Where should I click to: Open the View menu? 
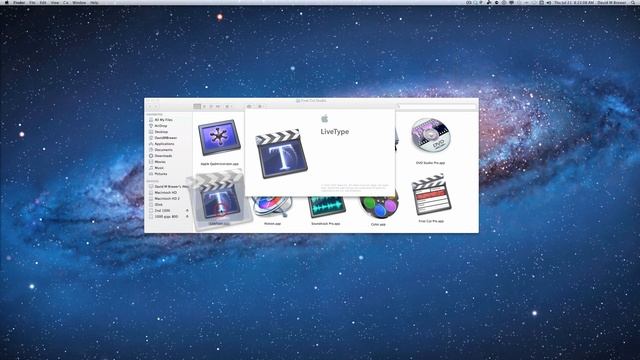[x=55, y=2]
